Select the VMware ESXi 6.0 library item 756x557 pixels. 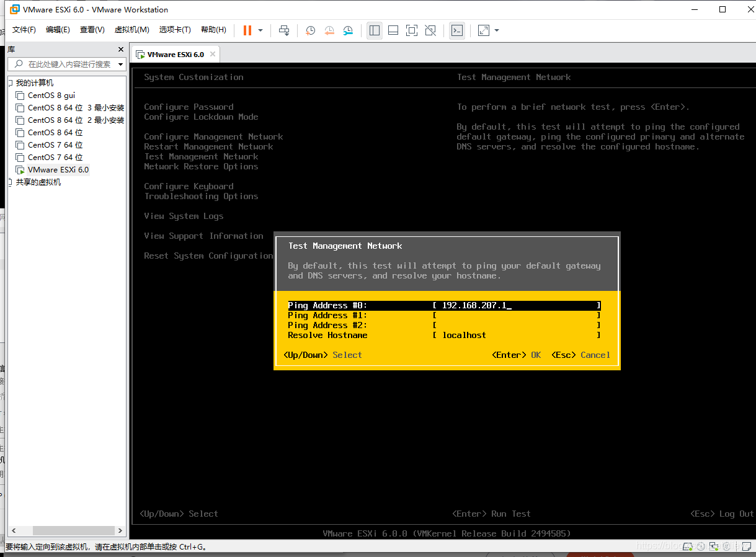click(x=53, y=170)
